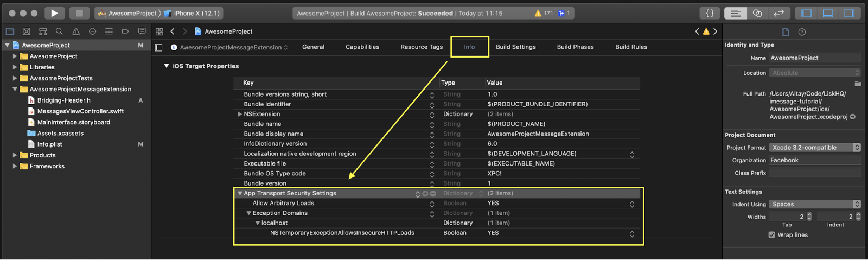
Task: Click the empty Class Prefix field
Action: 815,173
